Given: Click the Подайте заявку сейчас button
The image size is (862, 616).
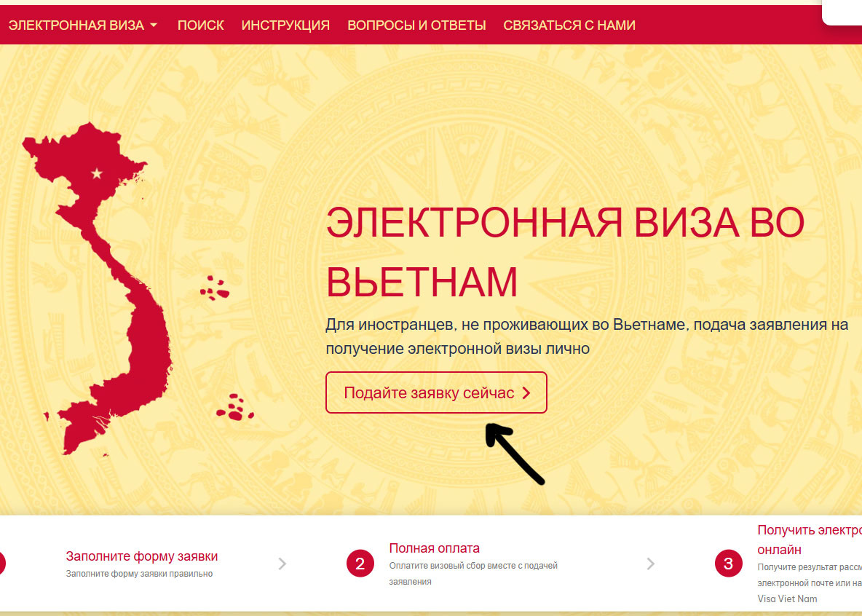Looking at the screenshot, I should (437, 392).
